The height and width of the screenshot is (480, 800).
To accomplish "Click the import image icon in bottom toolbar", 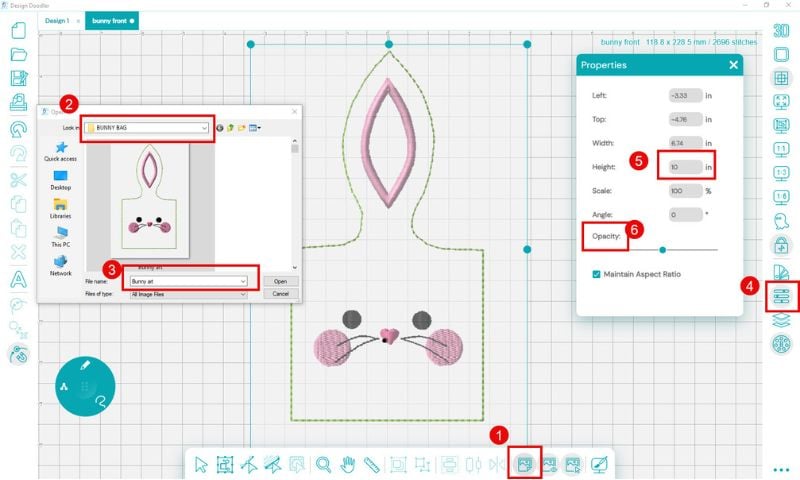I will [x=523, y=464].
